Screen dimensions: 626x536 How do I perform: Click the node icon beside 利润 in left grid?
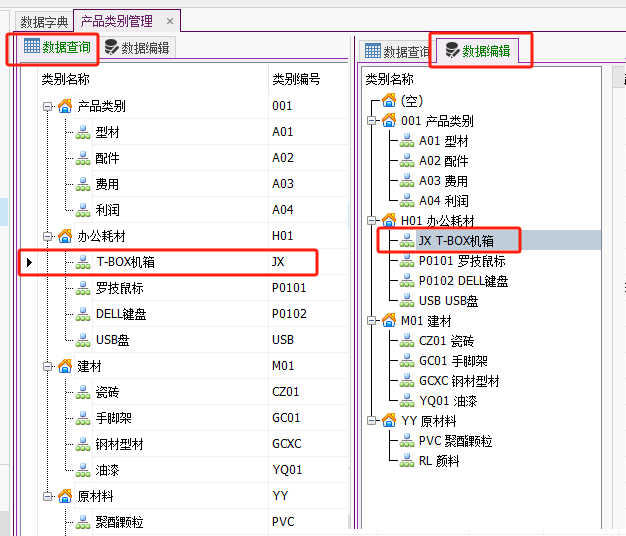83,210
